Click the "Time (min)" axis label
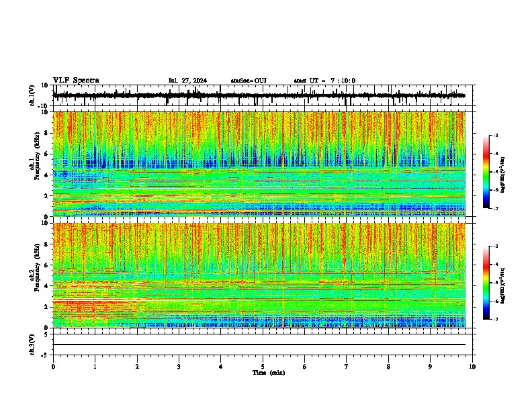 [x=269, y=373]
